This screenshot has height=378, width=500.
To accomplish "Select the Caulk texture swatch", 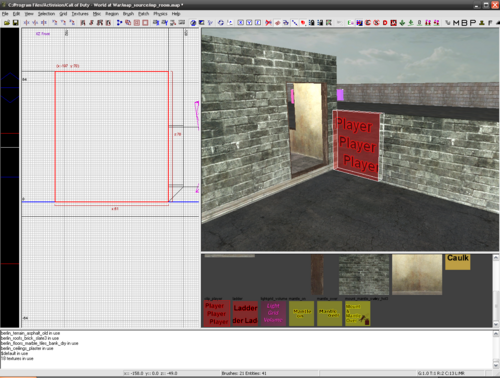I will (x=458, y=262).
